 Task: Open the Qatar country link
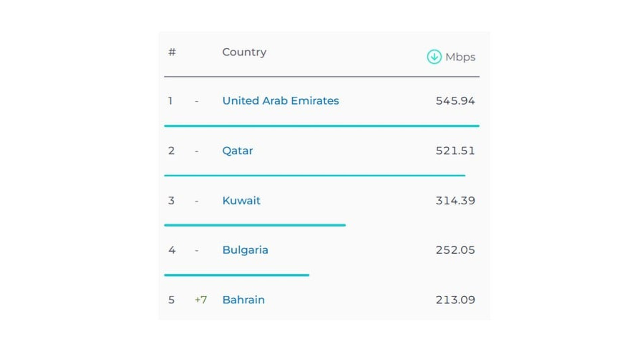(237, 151)
